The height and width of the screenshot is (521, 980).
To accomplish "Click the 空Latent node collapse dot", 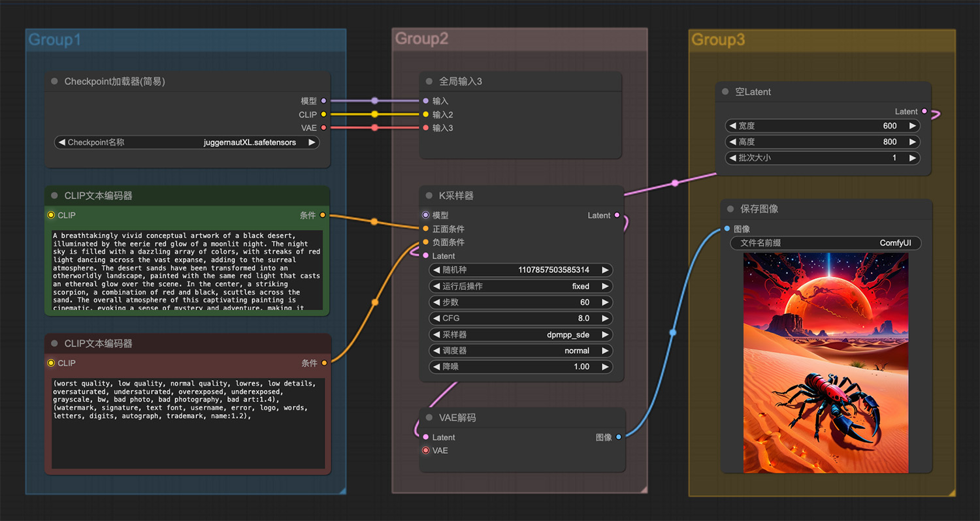I will pos(725,92).
